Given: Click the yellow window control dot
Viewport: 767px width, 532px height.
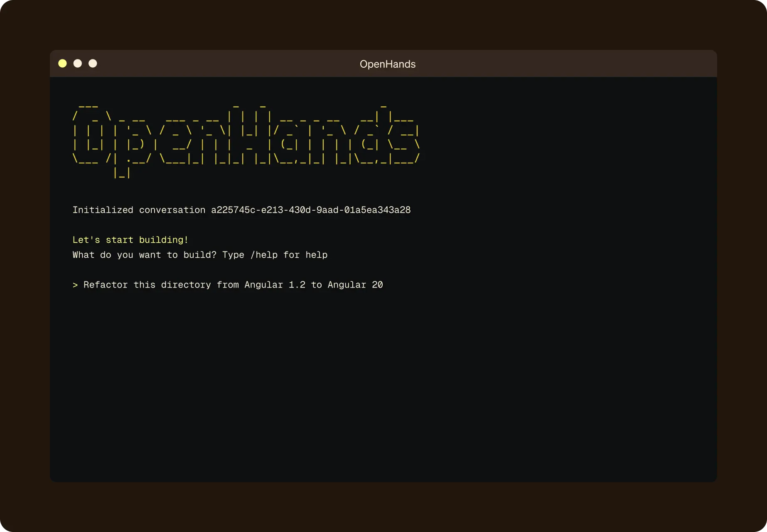Looking at the screenshot, I should (62, 63).
